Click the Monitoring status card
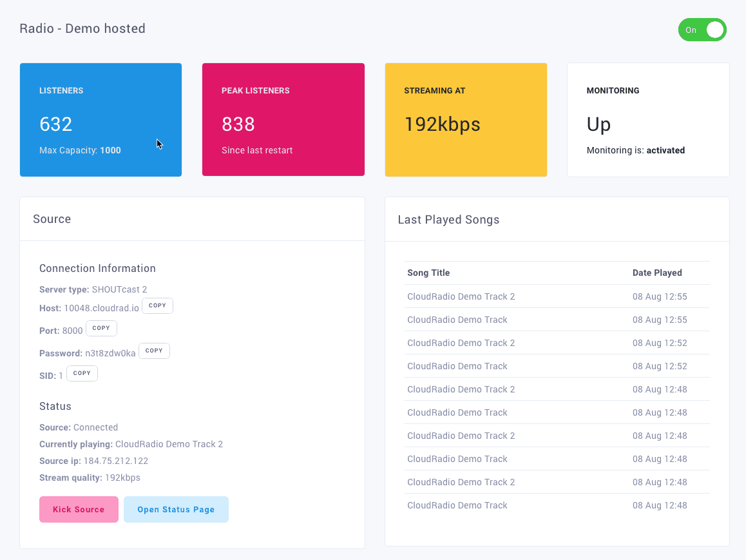746x560 pixels. click(x=648, y=119)
